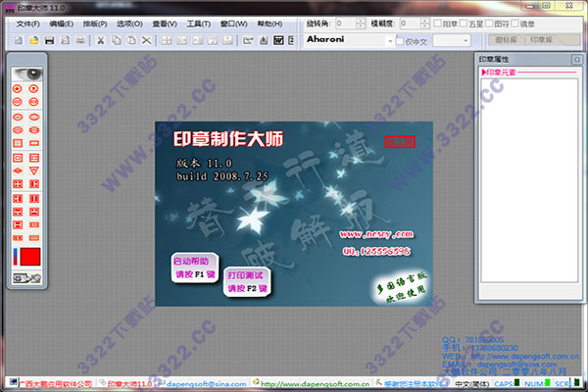
Task: Open the 选项(O) menu
Action: (129, 24)
